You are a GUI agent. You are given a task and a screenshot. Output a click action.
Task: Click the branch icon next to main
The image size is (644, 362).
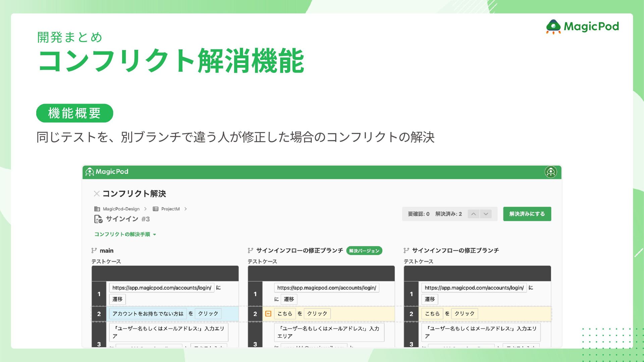(94, 250)
